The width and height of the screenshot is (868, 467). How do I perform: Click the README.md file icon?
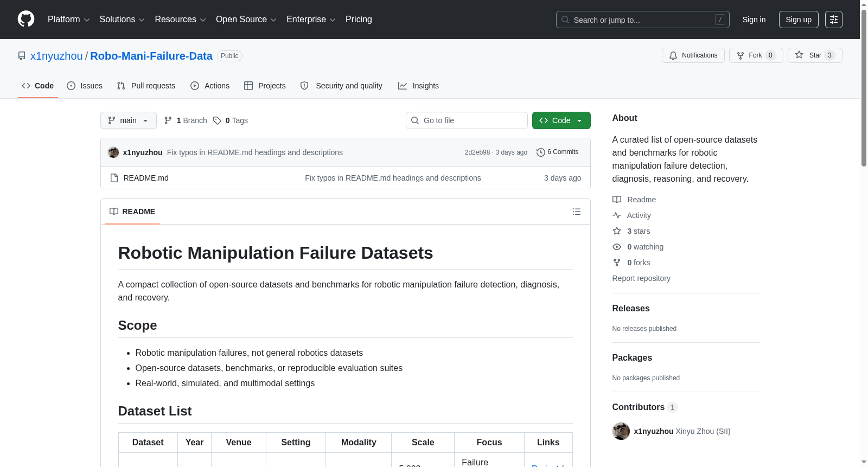point(114,178)
